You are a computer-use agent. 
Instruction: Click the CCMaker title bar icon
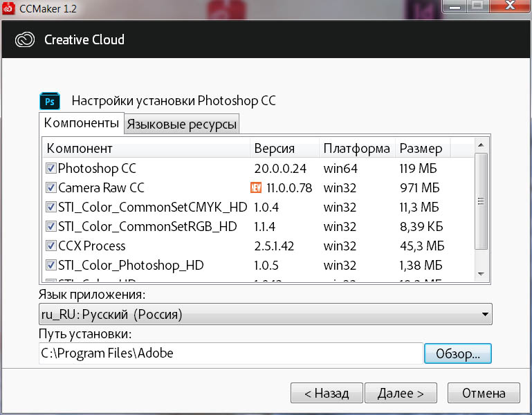tap(10, 9)
